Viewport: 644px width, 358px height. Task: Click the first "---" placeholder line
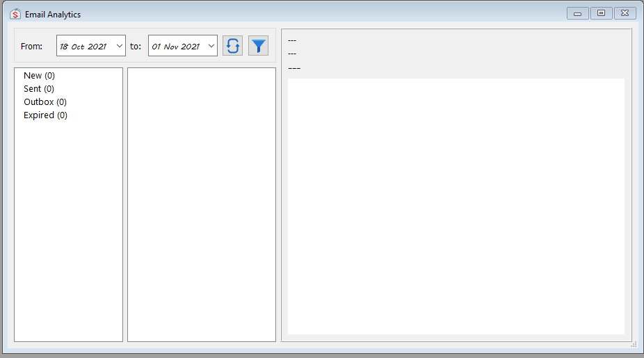292,40
